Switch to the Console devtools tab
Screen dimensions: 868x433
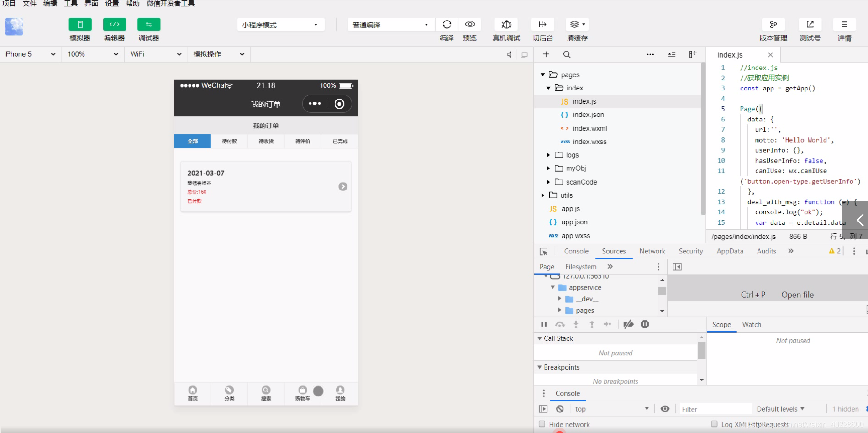576,251
